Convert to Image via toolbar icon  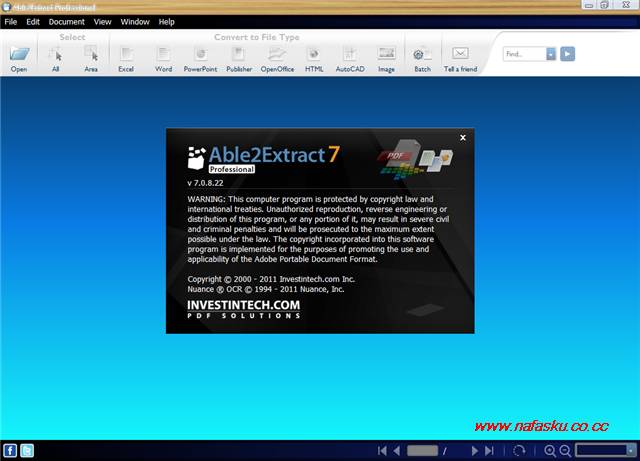pyautogui.click(x=386, y=54)
